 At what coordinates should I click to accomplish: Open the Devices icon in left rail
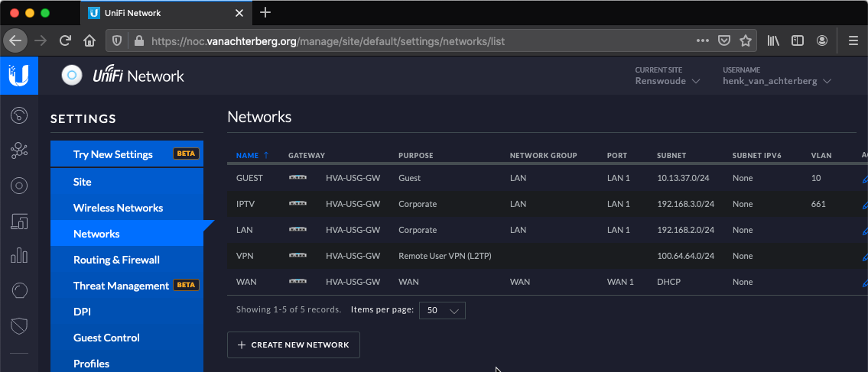tap(19, 186)
